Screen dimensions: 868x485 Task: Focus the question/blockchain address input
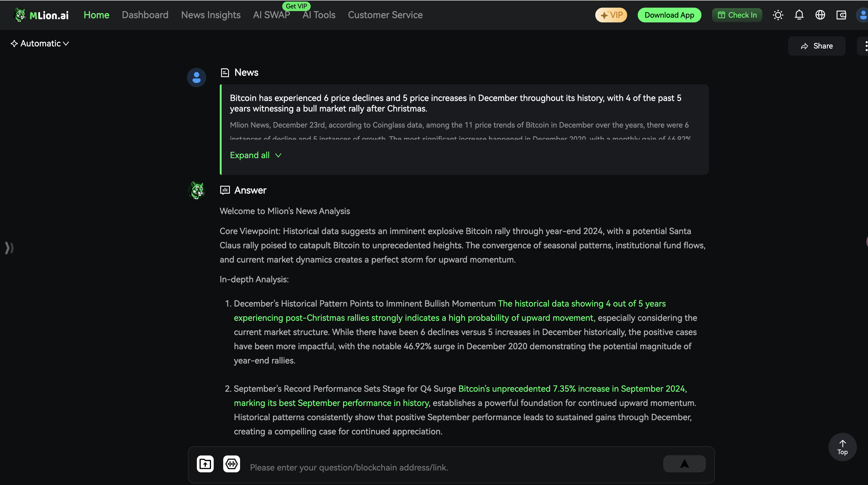[x=451, y=468]
